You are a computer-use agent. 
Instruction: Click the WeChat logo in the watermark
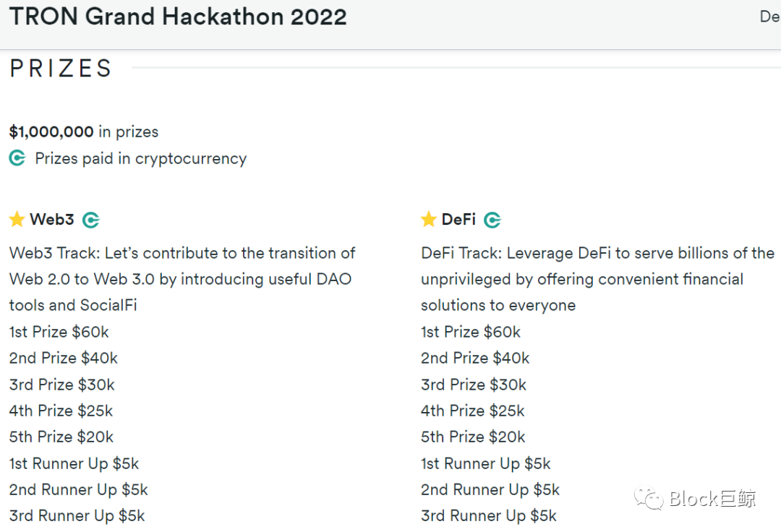click(649, 498)
